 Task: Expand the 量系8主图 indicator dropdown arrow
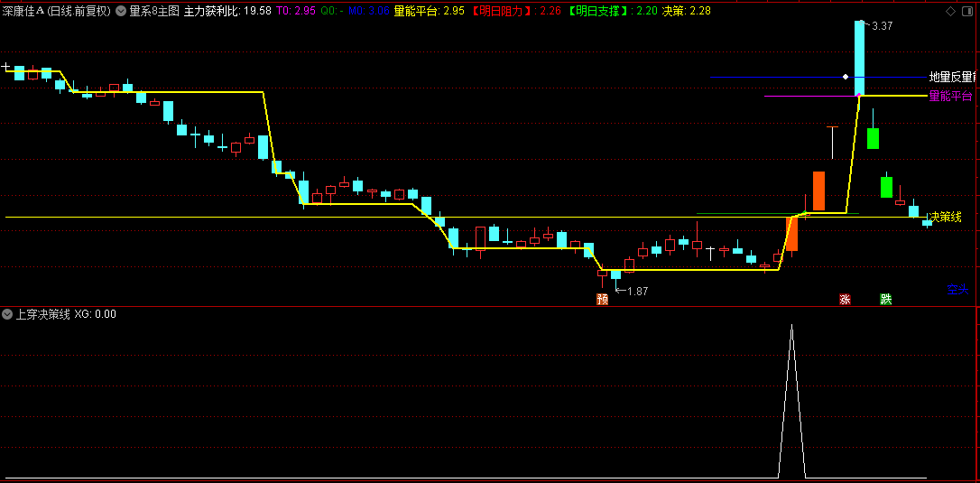point(121,11)
